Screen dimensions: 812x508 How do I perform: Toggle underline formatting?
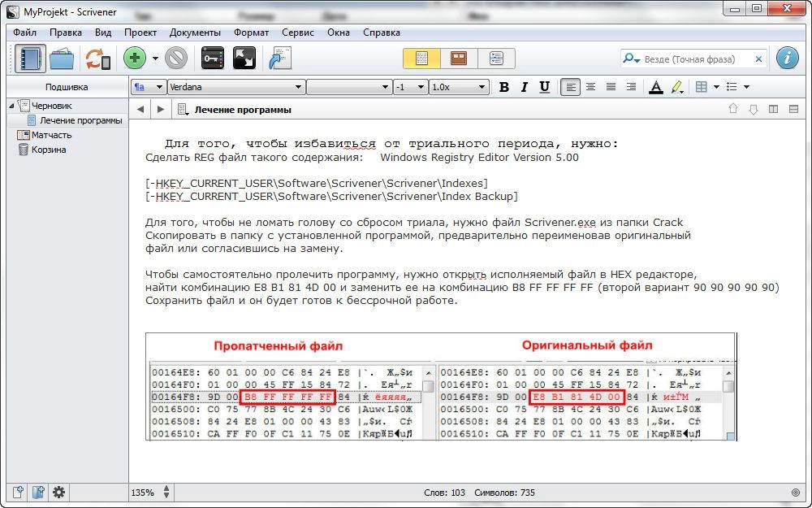[x=544, y=87]
